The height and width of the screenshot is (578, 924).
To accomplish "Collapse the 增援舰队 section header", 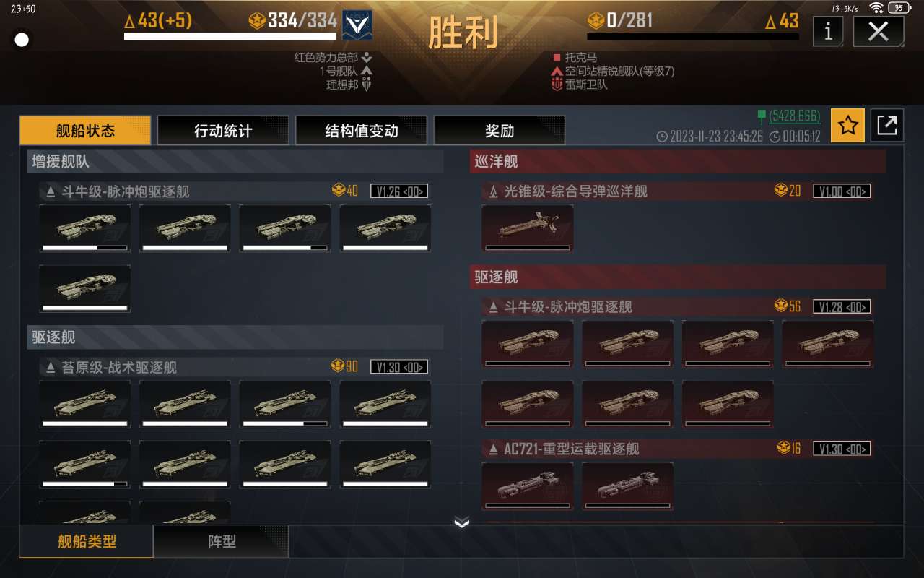I will 235,162.
